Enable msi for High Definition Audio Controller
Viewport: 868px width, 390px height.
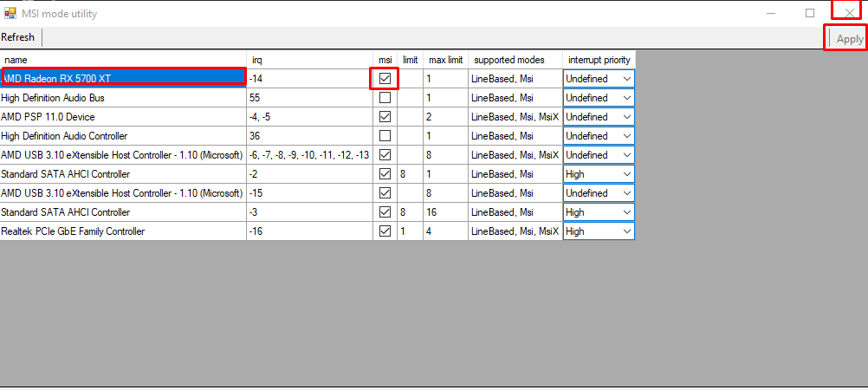[x=385, y=136]
